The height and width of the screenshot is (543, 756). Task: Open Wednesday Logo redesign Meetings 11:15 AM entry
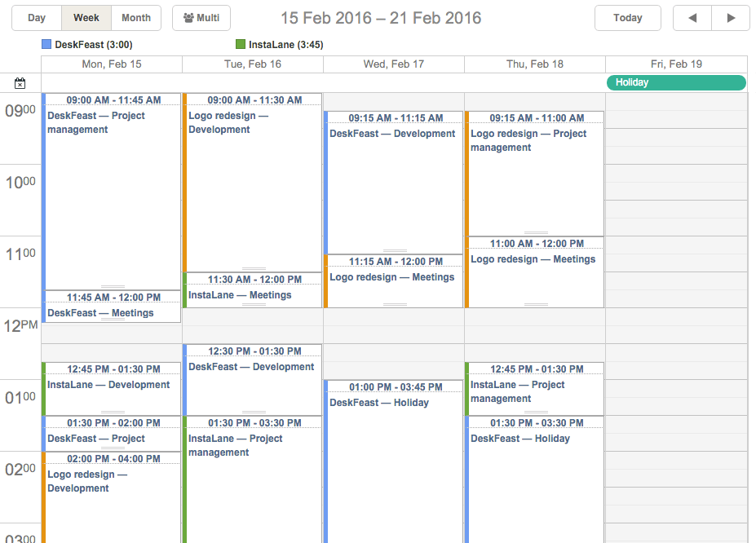coord(393,281)
